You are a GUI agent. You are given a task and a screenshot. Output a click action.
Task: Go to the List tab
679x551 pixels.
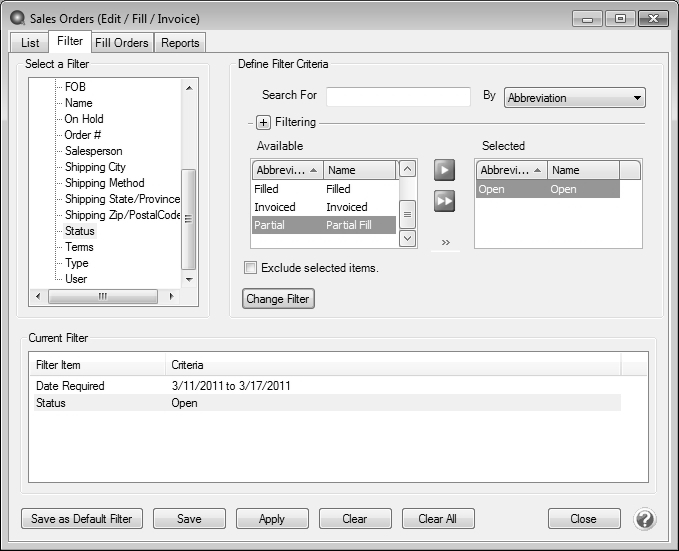pos(30,42)
